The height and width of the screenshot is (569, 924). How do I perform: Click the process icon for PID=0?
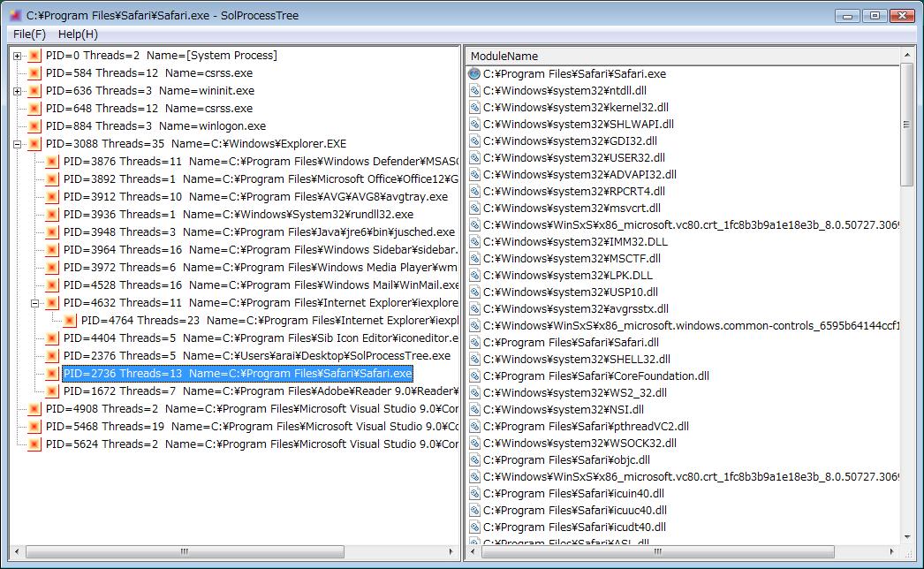[34, 56]
